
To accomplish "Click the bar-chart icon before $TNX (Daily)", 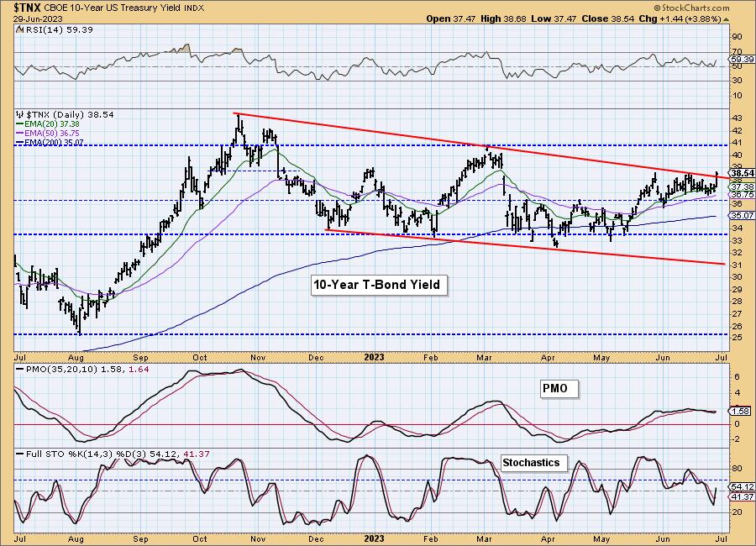I will coord(19,115).
